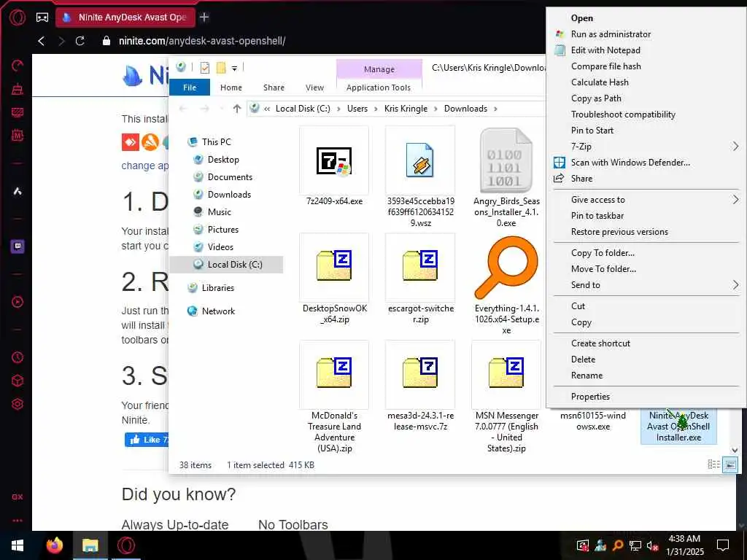Viewport: 747px width, 560px height.
Task: Switch to large icons view toggle
Action: point(730,464)
